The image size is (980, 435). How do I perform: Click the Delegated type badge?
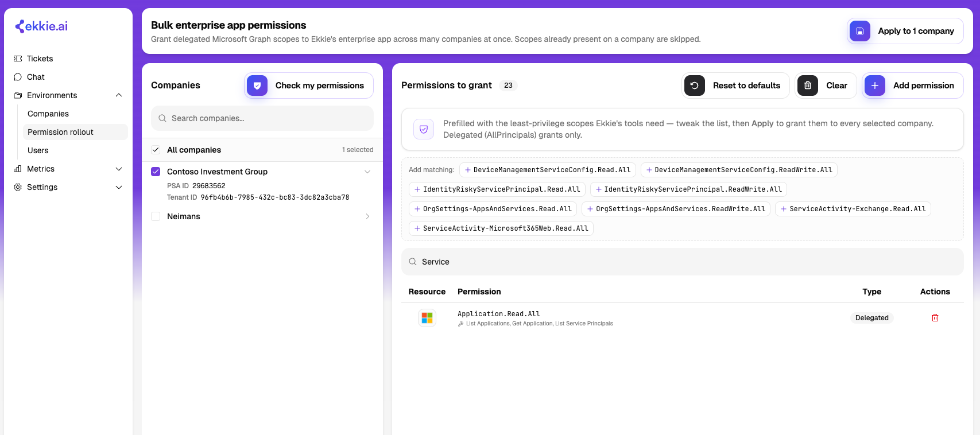872,318
